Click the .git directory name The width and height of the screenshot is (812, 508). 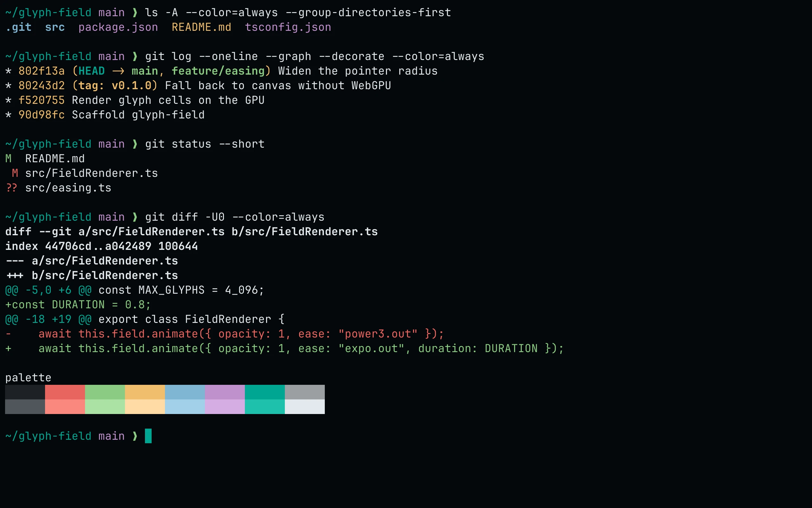click(x=18, y=27)
